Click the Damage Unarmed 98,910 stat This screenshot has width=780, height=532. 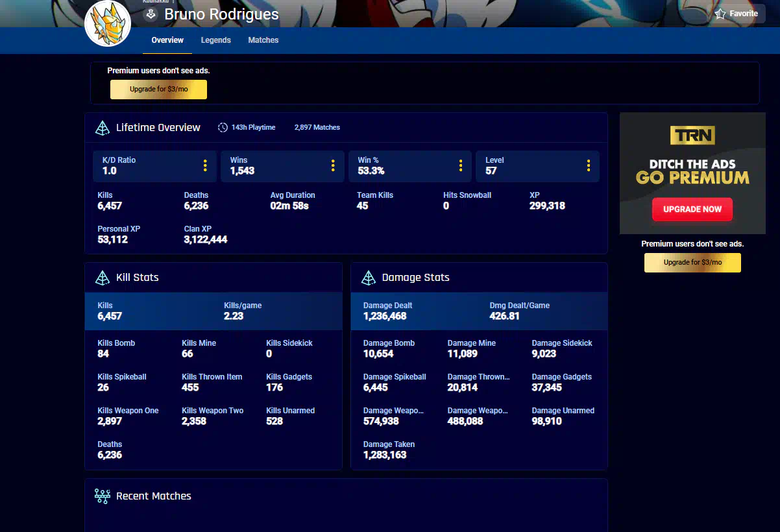pyautogui.click(x=563, y=416)
